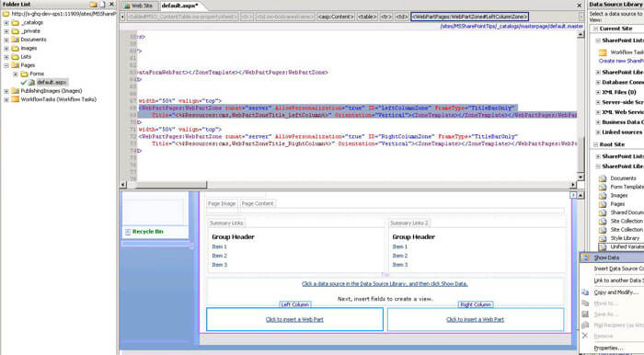Click the <td> tag selector

pos(401,17)
